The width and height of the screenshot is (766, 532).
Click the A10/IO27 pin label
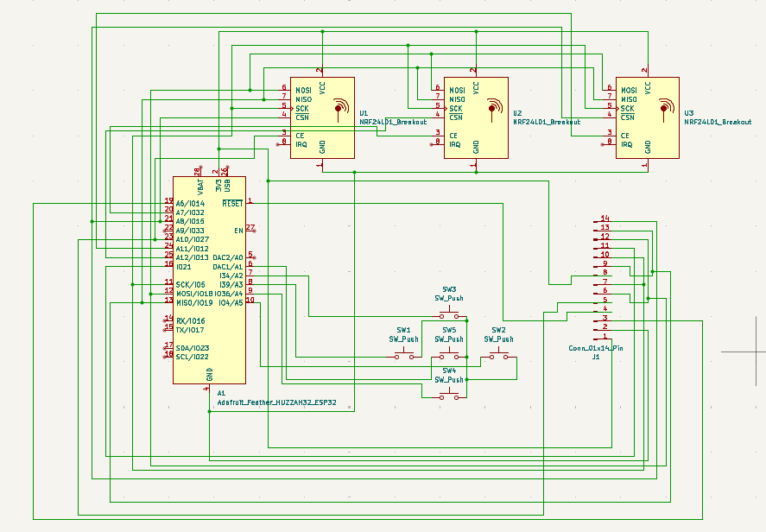point(193,239)
